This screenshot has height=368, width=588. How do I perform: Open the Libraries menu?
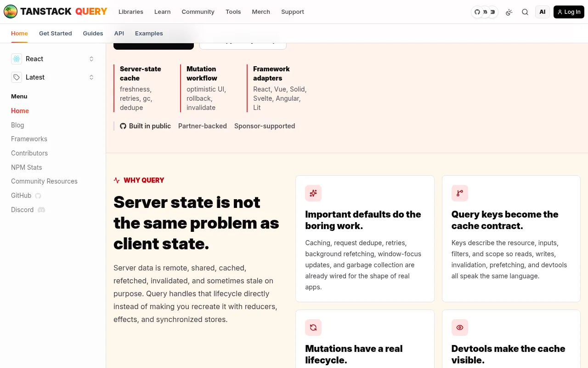131,12
